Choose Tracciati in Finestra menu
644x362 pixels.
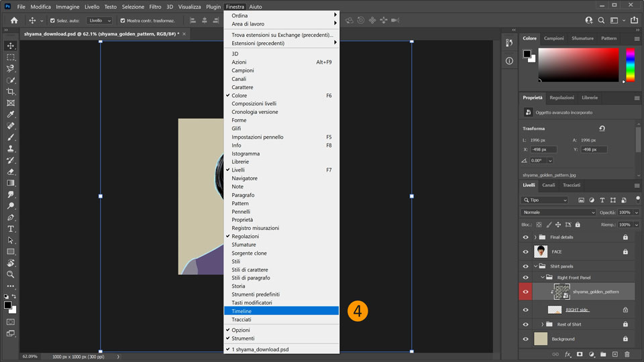281,319
